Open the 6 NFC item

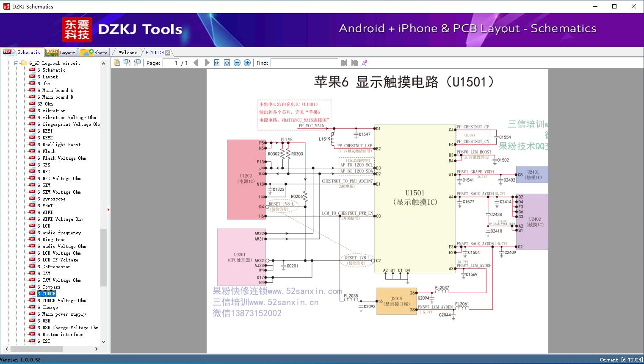coord(44,172)
